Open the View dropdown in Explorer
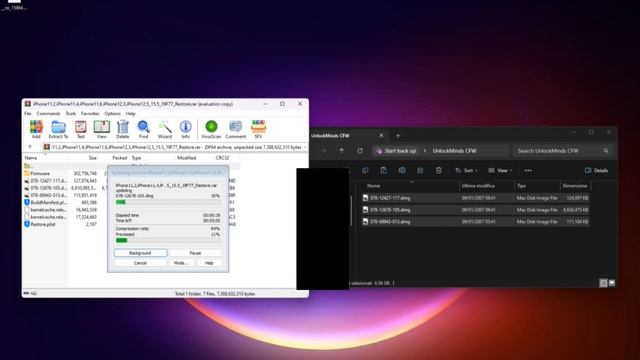 point(500,170)
